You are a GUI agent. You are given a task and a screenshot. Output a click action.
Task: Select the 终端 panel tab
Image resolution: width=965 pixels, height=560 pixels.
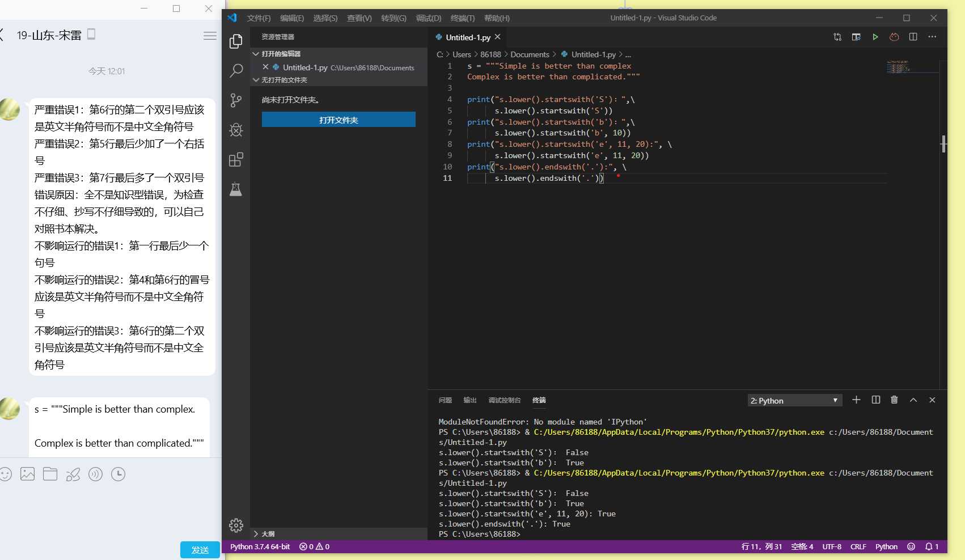[539, 400]
